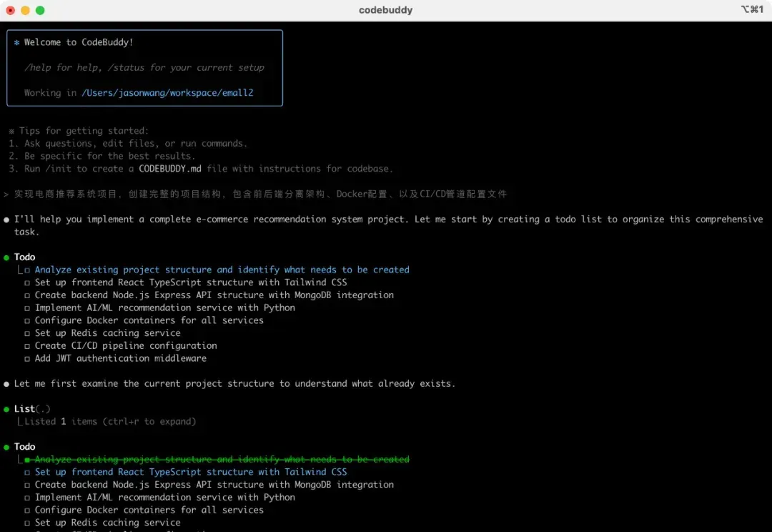Click highlighted 'Set up frontend React TypeScript' in second Todo

191,472
